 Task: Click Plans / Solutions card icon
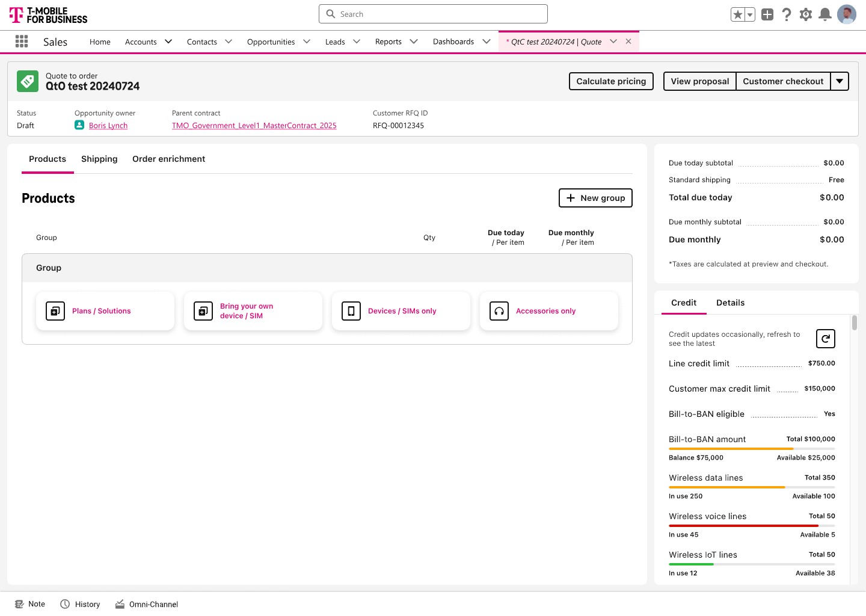[55, 311]
